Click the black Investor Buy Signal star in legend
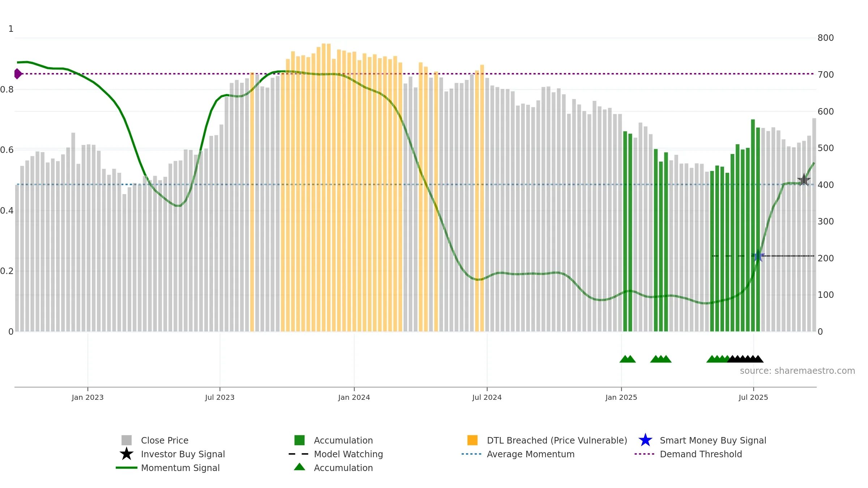This screenshot has height=488, width=868. (127, 454)
